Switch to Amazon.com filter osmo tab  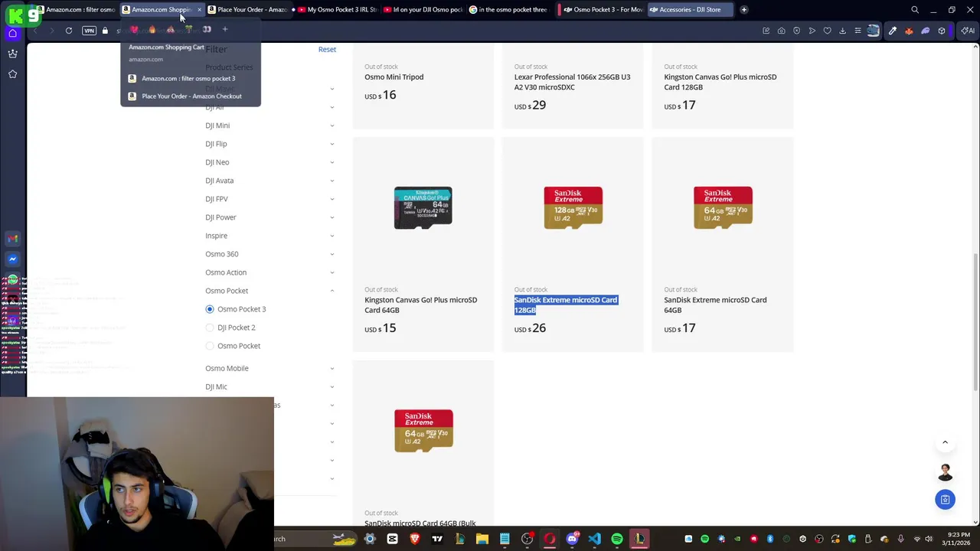pyautogui.click(x=77, y=10)
